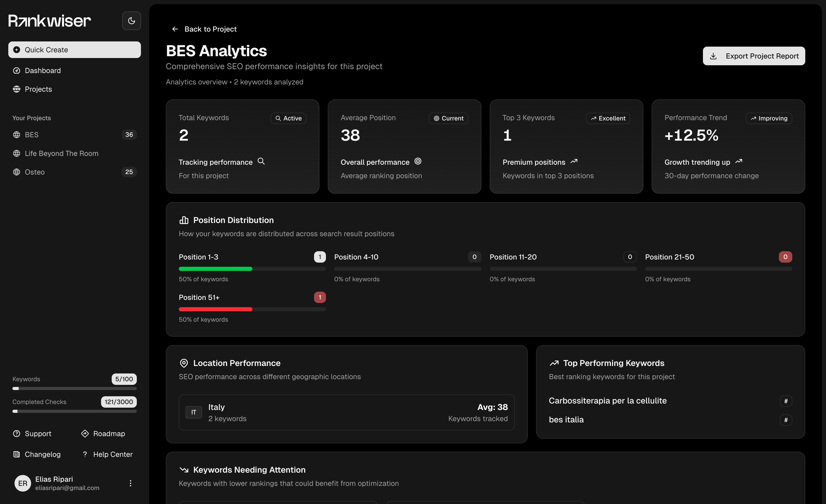This screenshot has width=826, height=504.
Task: Click the back arrow icon
Action: pos(175,29)
